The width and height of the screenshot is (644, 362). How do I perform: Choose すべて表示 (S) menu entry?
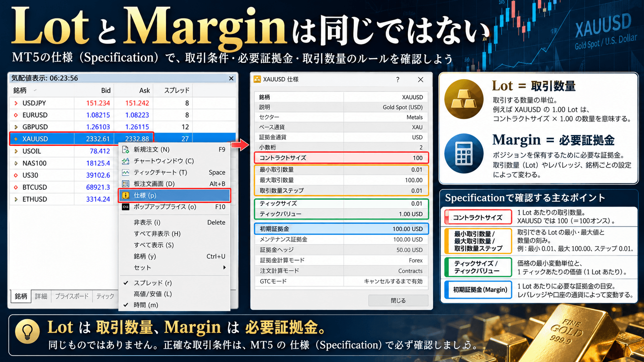coord(175,245)
